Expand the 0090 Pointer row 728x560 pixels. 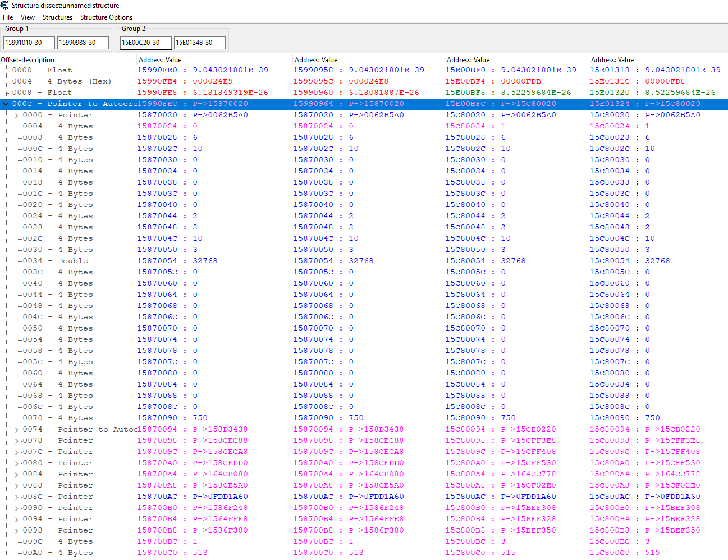[16, 508]
